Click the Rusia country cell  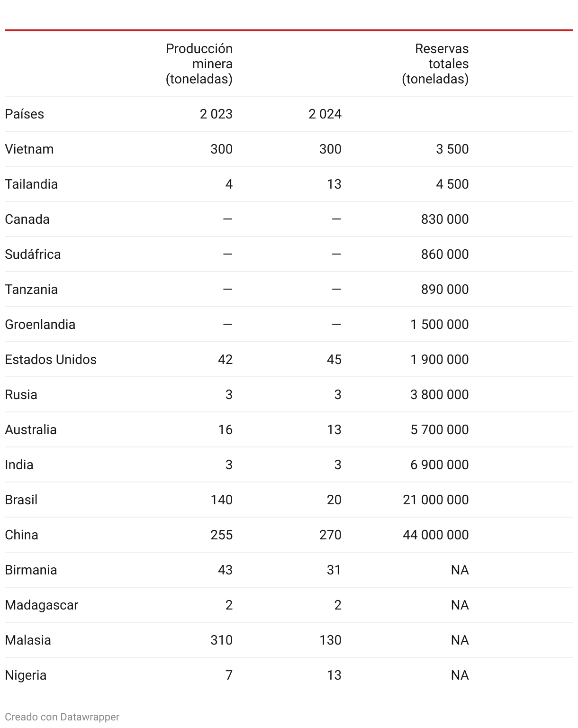tap(21, 394)
